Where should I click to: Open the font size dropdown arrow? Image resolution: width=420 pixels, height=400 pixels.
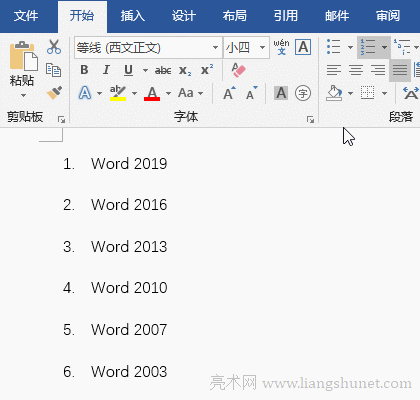click(x=262, y=47)
